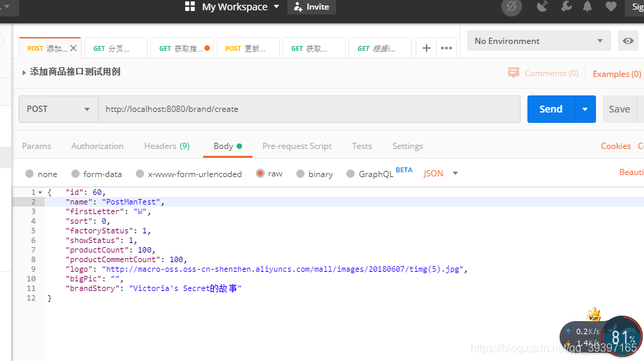Click the heart icon in header

coord(610,6)
